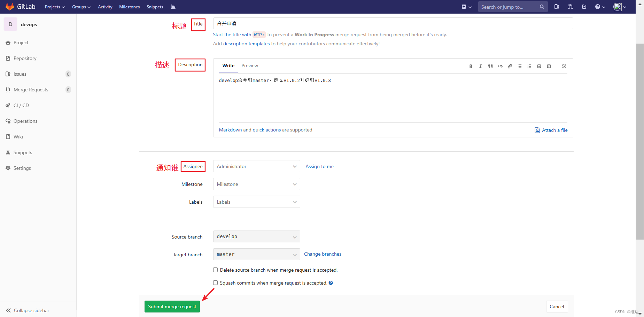
Task: Open Activity in top navbar
Action: [105, 7]
